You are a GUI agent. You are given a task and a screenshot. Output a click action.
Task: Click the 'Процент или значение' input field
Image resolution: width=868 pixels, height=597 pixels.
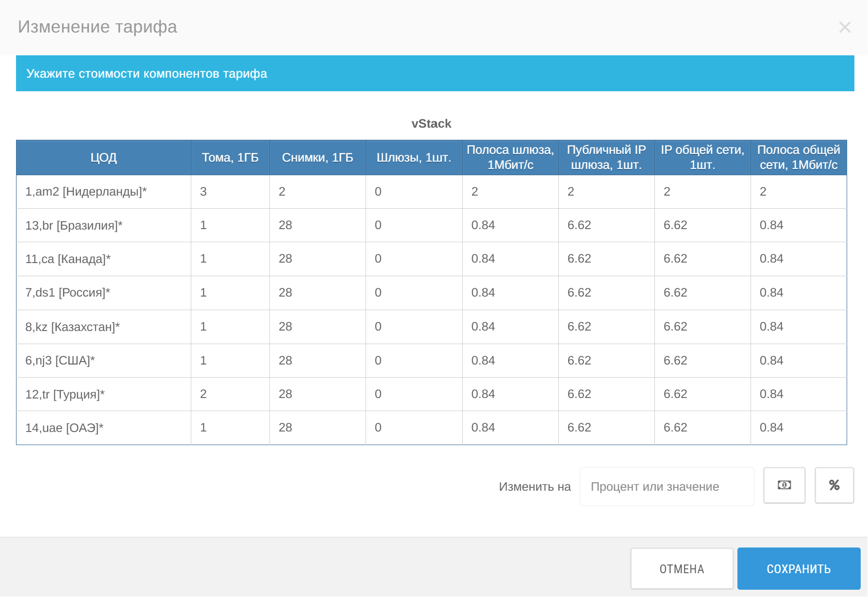pyautogui.click(x=667, y=486)
